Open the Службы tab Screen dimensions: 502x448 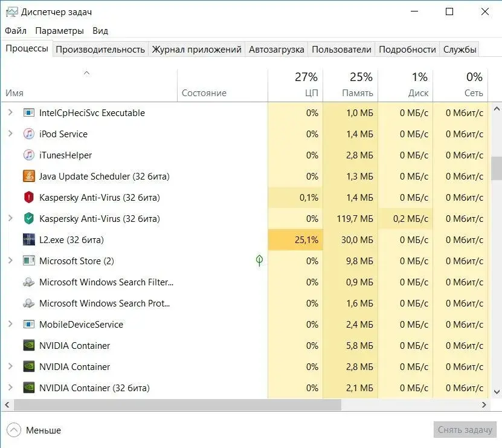pyautogui.click(x=460, y=50)
